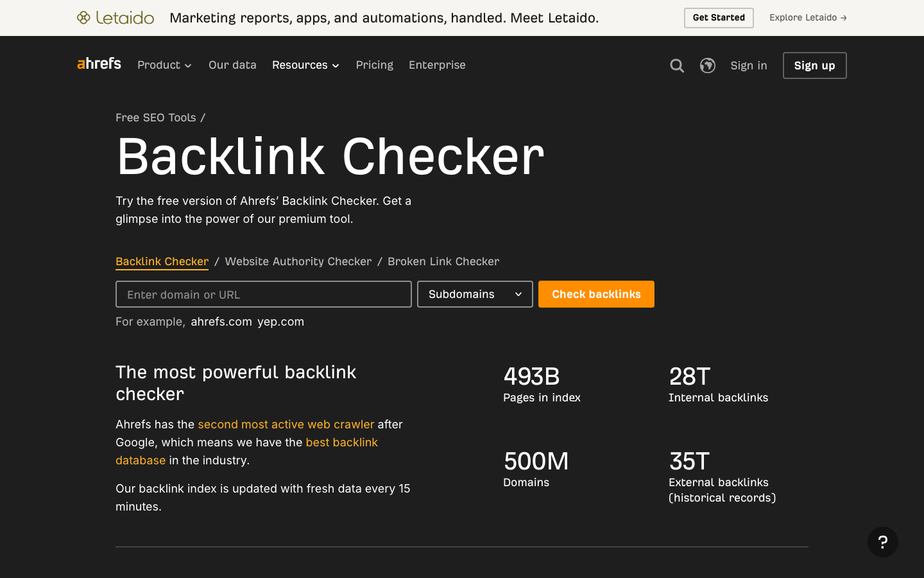The height and width of the screenshot is (578, 924).
Task: Select the Backlink Checker tab
Action: click(162, 261)
